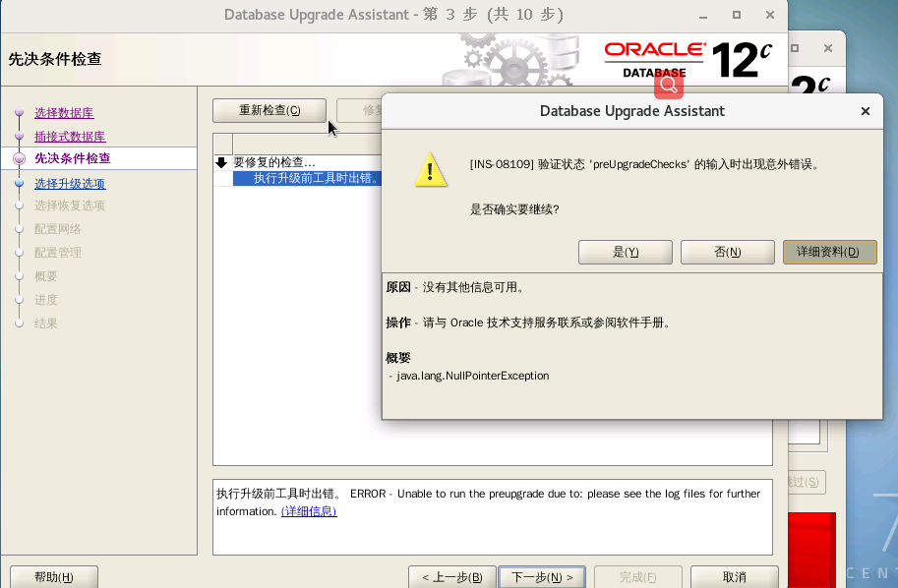
Task: Click the 配置网络 step label
Action: pyautogui.click(x=58, y=229)
